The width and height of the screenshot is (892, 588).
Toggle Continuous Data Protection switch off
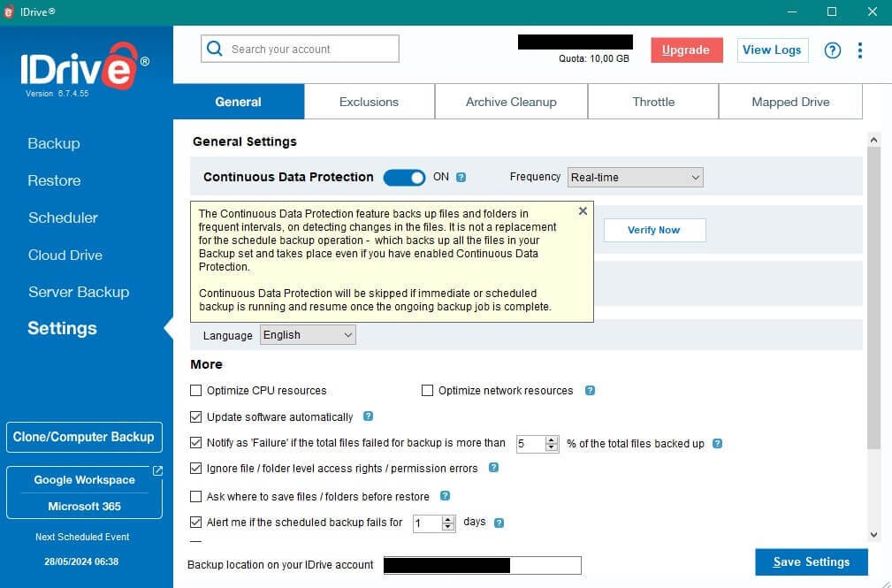point(404,178)
